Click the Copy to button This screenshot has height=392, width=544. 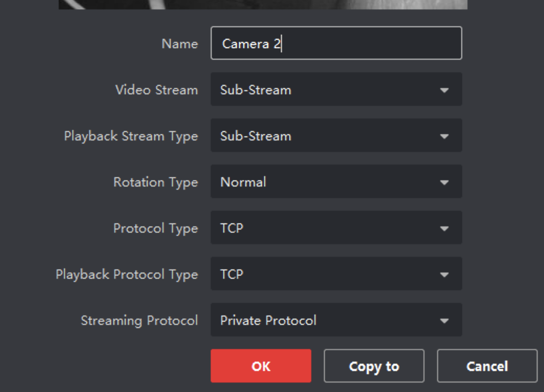point(374,366)
